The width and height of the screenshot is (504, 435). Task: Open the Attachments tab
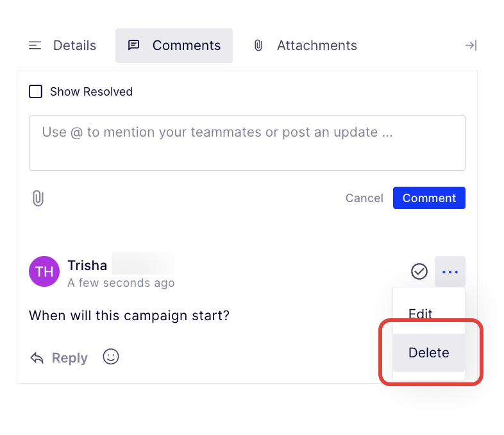(317, 46)
